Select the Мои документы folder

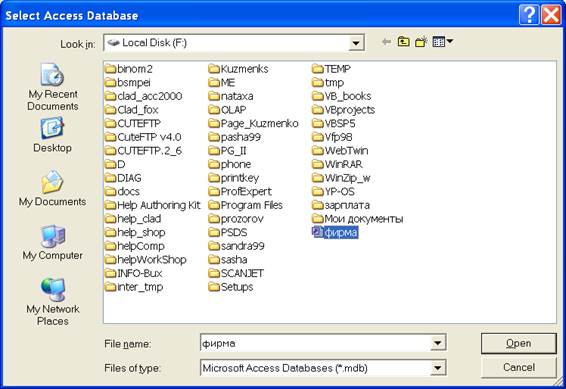click(x=358, y=219)
